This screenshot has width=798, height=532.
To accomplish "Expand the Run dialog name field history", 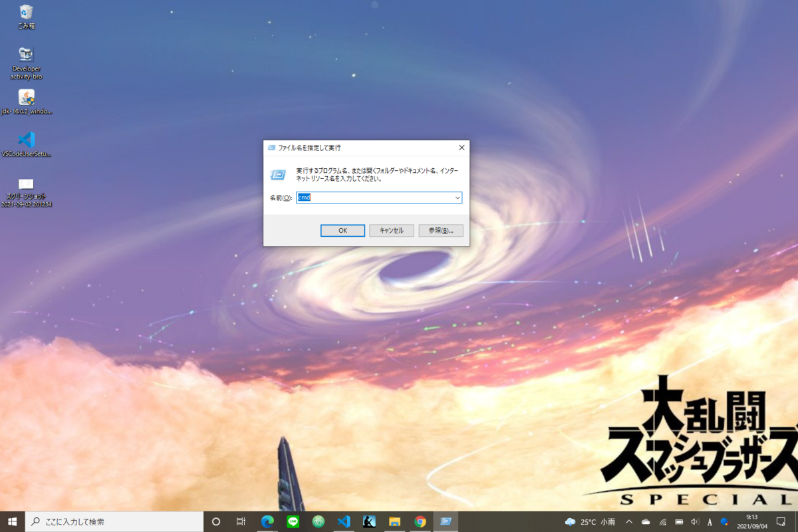I will pos(457,198).
